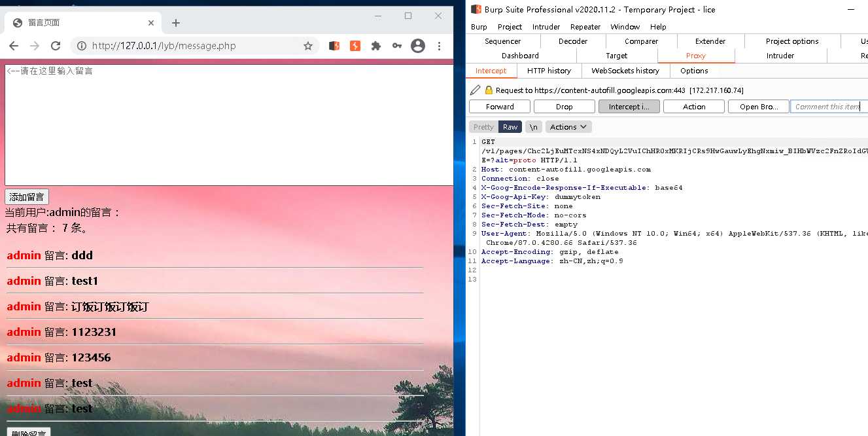Viewport: 868px width, 436px height.
Task: Open the WebSockets history sub-tab
Action: tap(625, 71)
